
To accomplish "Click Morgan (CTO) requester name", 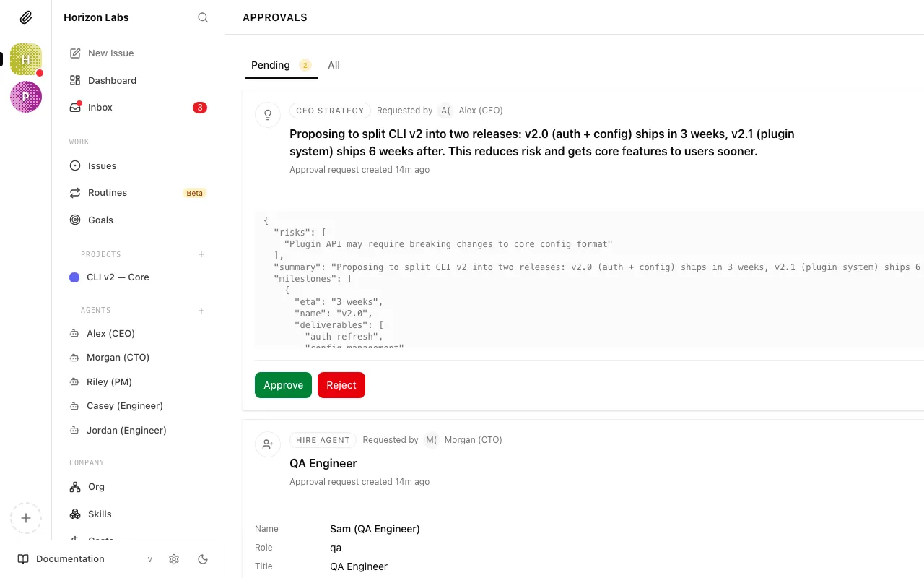I will [x=474, y=440].
